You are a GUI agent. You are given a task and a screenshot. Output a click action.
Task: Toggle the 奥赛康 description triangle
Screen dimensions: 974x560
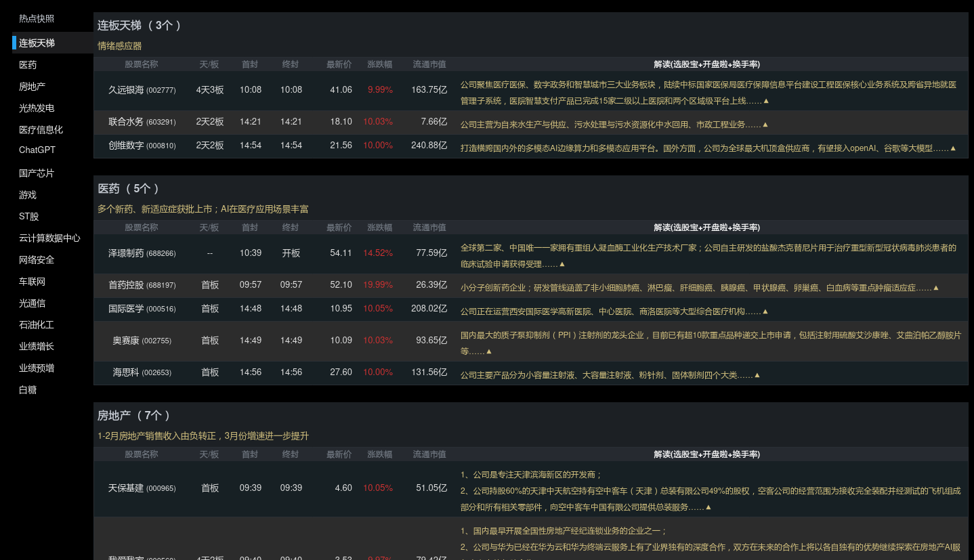[489, 351]
